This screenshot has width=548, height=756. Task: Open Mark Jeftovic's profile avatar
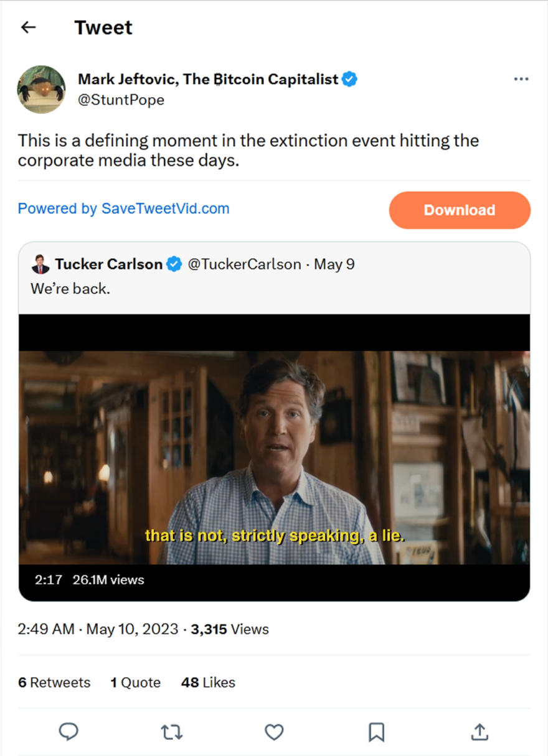(x=41, y=89)
